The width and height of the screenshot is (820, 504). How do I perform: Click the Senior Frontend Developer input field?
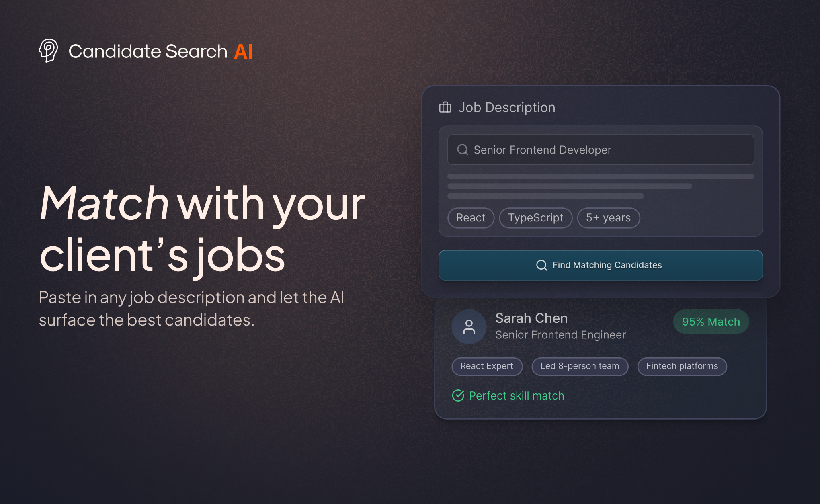pyautogui.click(x=601, y=150)
